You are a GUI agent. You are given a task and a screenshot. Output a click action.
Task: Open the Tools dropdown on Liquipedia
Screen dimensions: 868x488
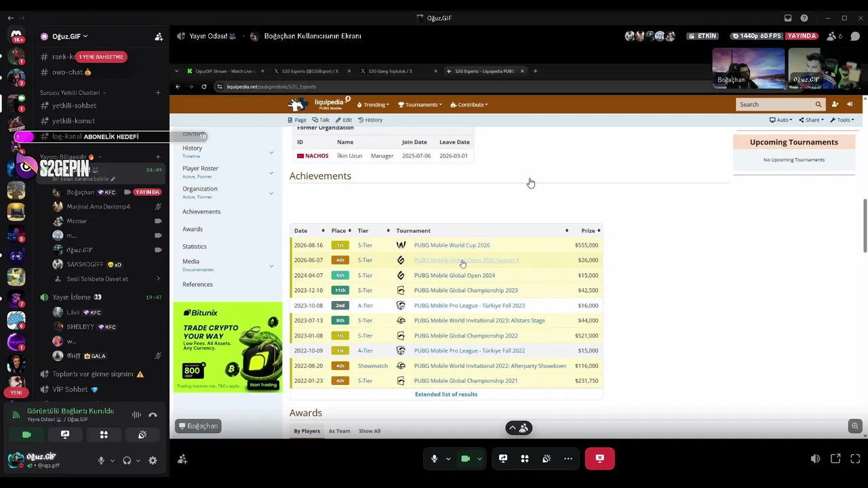click(842, 120)
